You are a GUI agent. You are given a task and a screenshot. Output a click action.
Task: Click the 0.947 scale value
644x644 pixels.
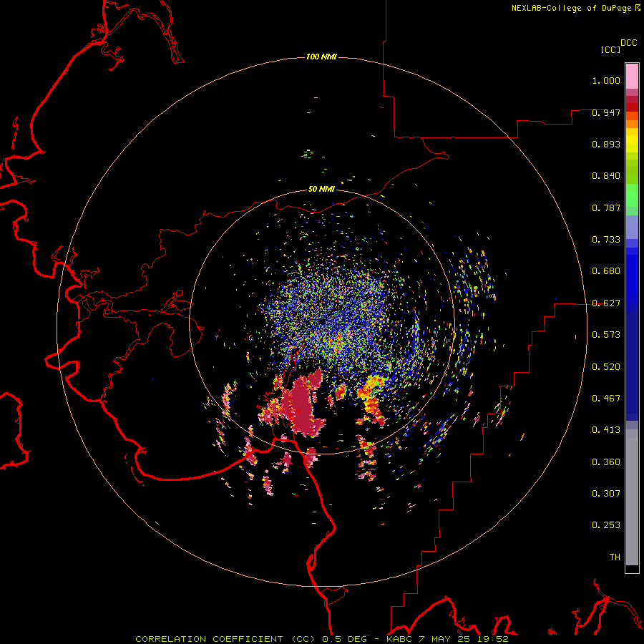pos(606,112)
